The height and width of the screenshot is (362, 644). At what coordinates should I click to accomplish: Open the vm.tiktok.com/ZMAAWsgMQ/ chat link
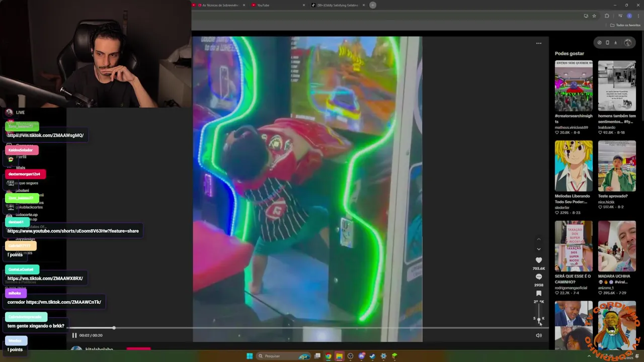click(x=45, y=135)
